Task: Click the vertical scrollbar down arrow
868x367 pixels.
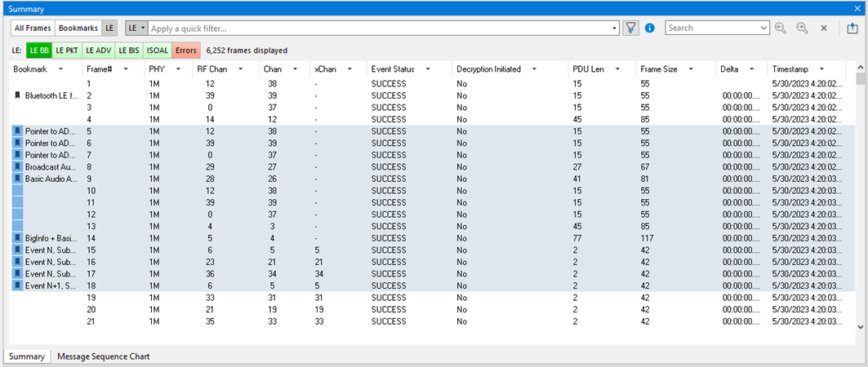Action: pos(861,327)
